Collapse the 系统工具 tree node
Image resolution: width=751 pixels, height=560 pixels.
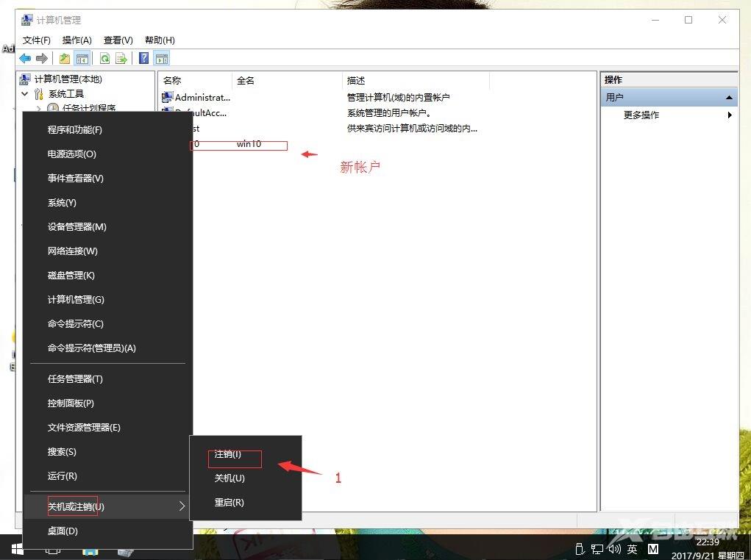click(25, 94)
